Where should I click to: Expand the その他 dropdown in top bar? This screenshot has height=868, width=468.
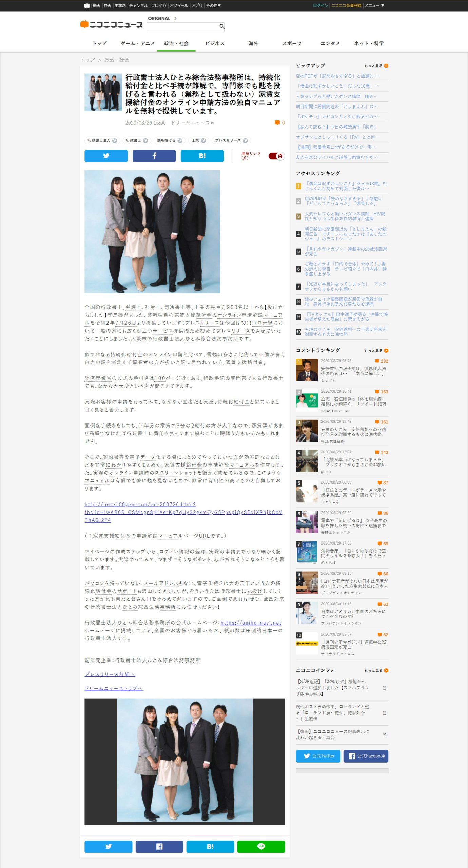coord(213,5)
